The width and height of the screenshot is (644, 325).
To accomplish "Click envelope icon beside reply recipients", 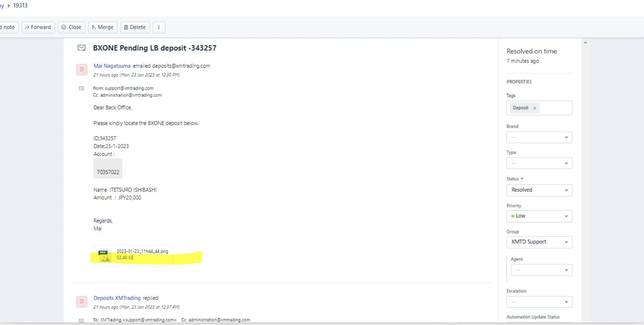I will tap(81, 320).
